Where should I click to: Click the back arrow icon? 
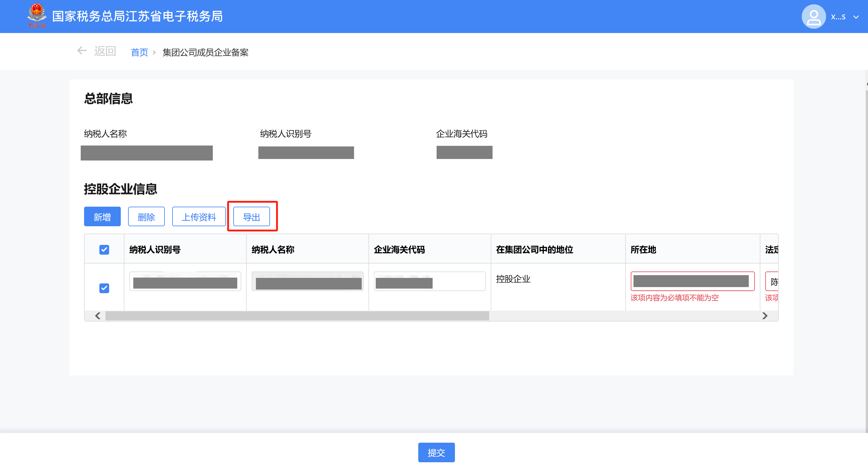pyautogui.click(x=82, y=50)
